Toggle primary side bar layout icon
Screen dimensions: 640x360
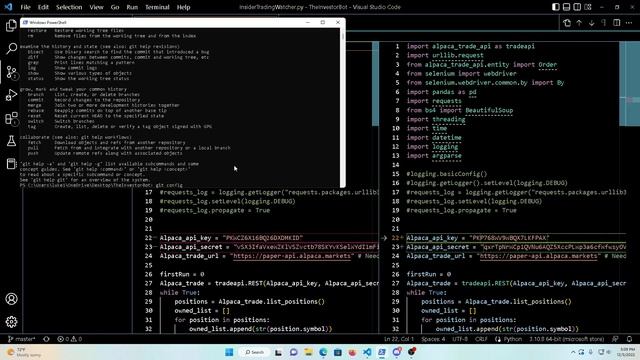click(556, 7)
